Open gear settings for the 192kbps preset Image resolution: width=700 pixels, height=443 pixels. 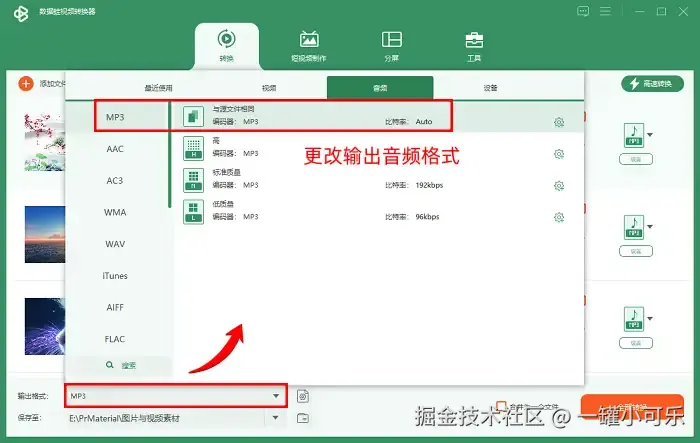559,186
